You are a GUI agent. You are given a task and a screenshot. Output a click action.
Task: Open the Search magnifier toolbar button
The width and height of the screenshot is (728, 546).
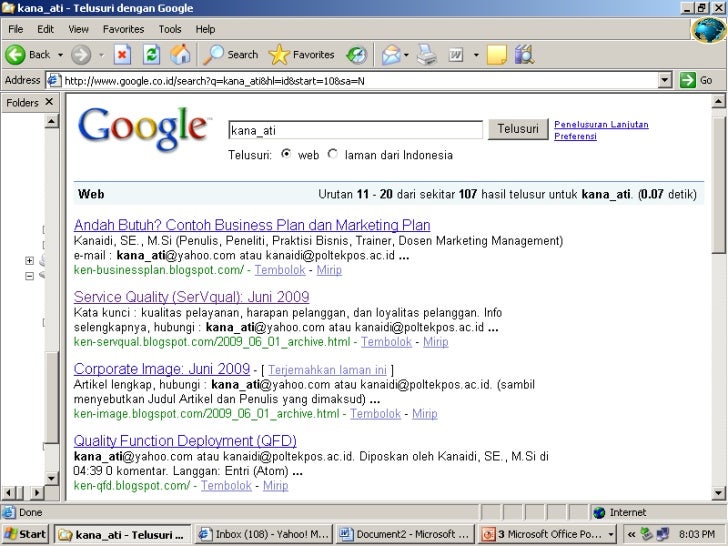coord(231,55)
